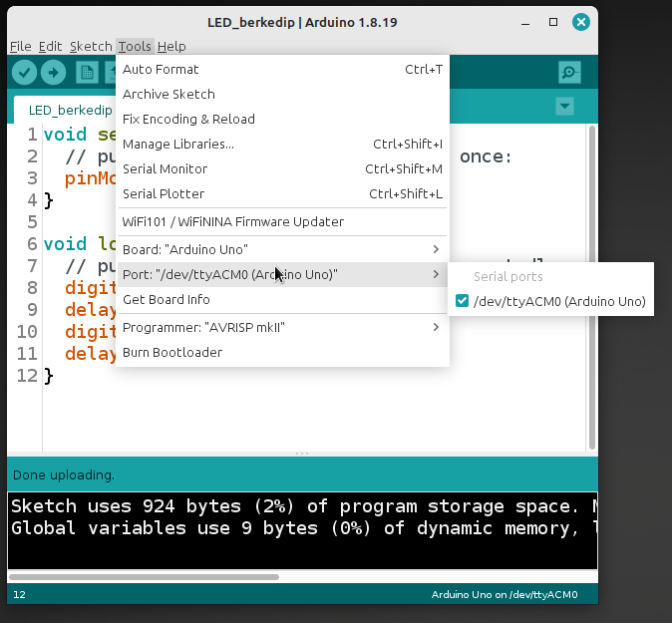Image resolution: width=672 pixels, height=623 pixels.
Task: Click the status bar line indicator 12
Action: 19,595
